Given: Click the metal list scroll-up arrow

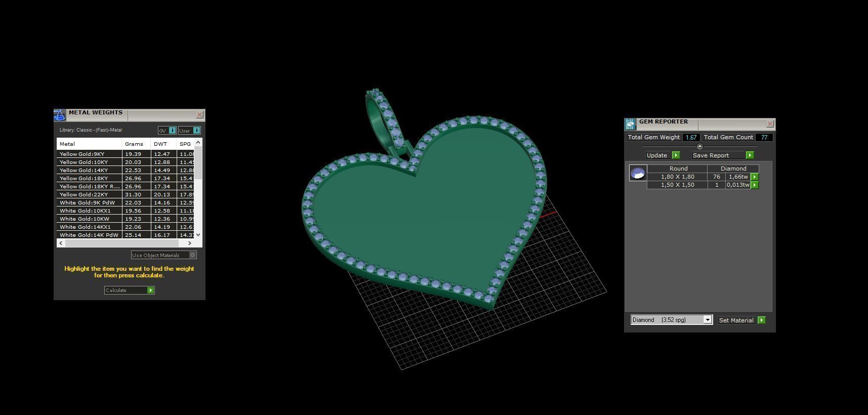Looking at the screenshot, I should (x=198, y=143).
